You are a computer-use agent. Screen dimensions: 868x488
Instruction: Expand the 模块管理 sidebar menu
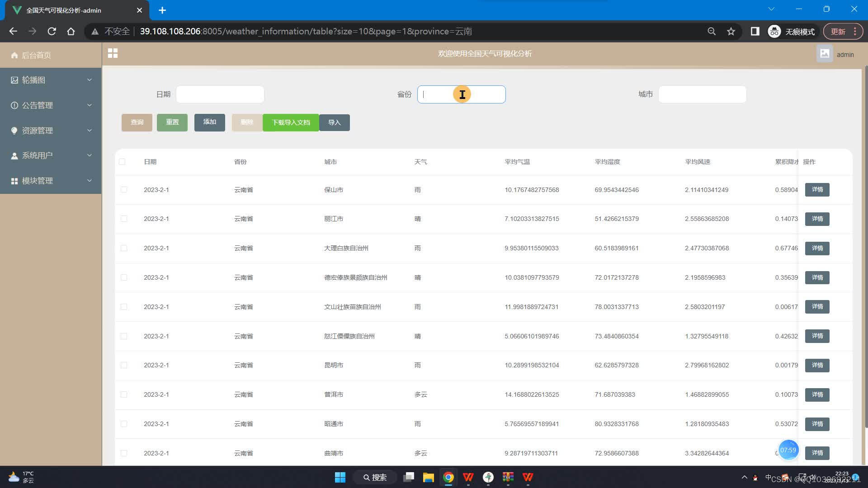point(51,181)
